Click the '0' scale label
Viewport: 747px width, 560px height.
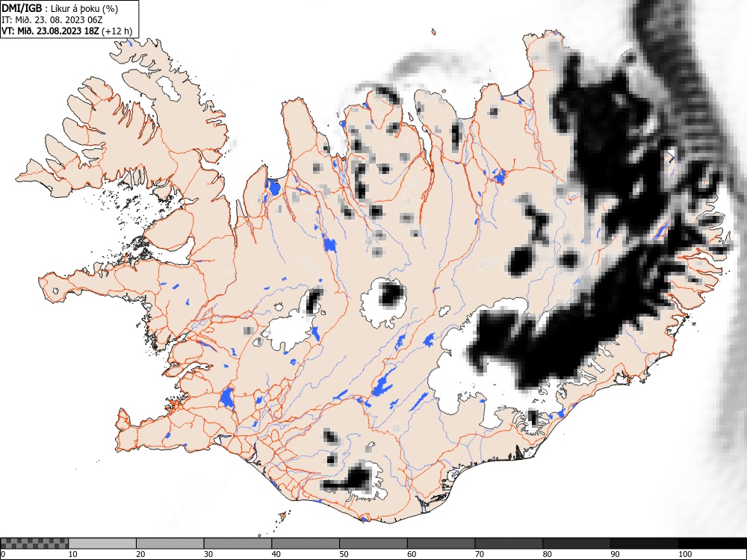point(2,554)
